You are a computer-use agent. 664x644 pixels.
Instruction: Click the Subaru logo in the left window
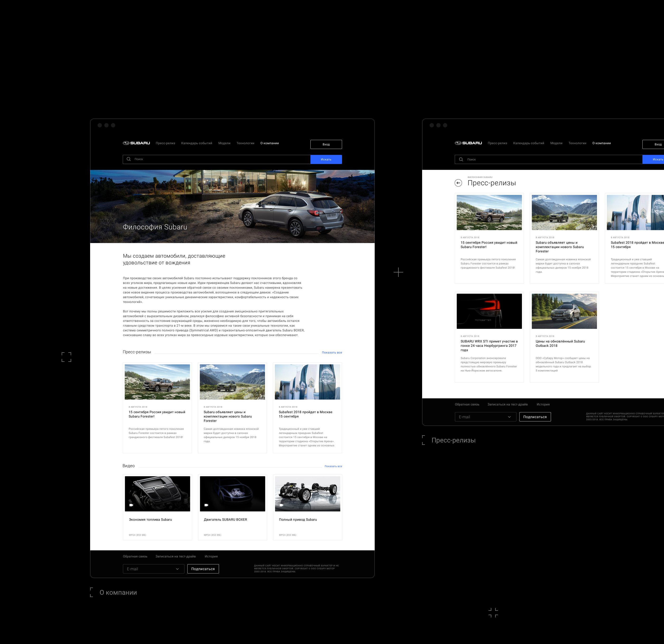tap(136, 143)
